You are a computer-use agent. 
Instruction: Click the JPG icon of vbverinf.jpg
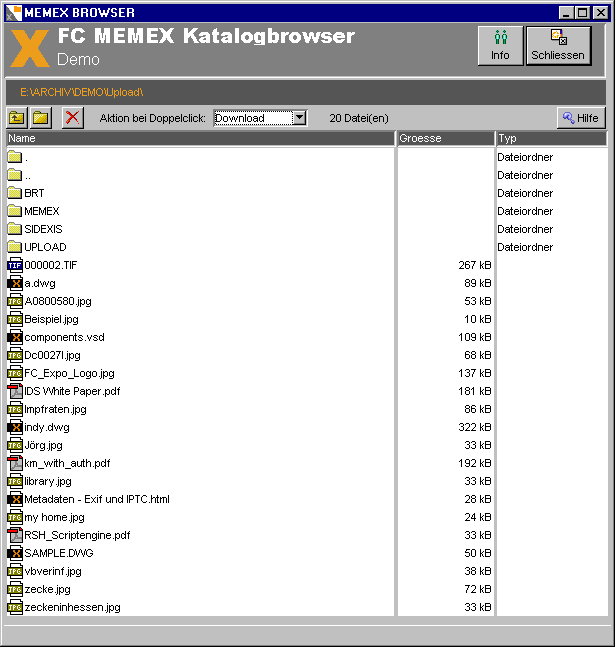coord(15,571)
